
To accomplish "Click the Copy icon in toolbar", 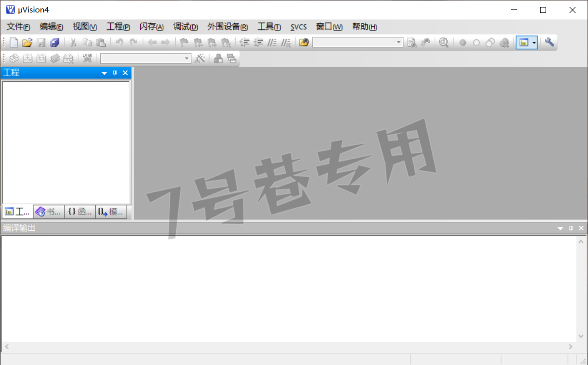I will 87,43.
